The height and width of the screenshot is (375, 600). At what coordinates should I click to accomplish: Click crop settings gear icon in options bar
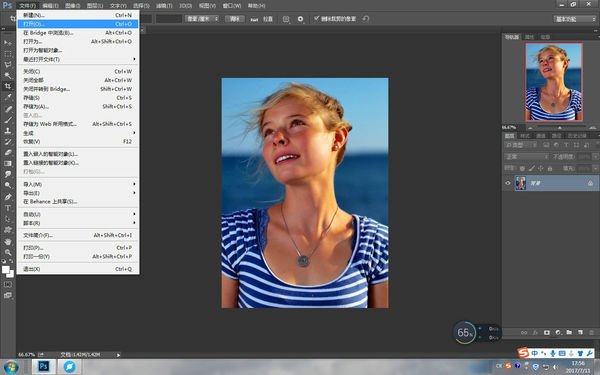click(x=300, y=19)
